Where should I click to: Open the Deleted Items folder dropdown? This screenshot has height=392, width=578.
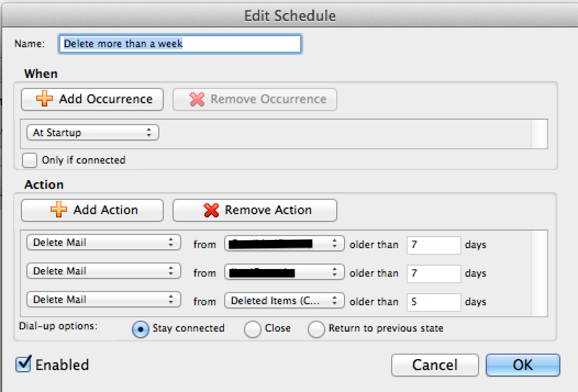[x=284, y=301]
